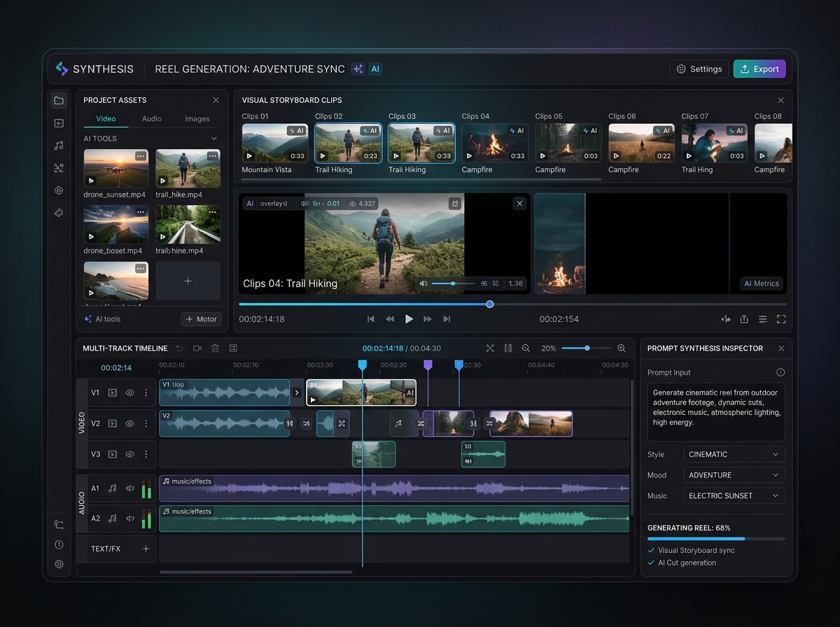Toggle Visual Storyboard sync checkmark

point(652,551)
